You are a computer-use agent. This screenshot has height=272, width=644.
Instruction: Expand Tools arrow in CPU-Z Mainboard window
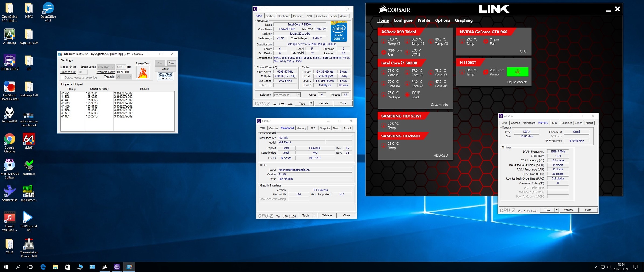tap(315, 215)
